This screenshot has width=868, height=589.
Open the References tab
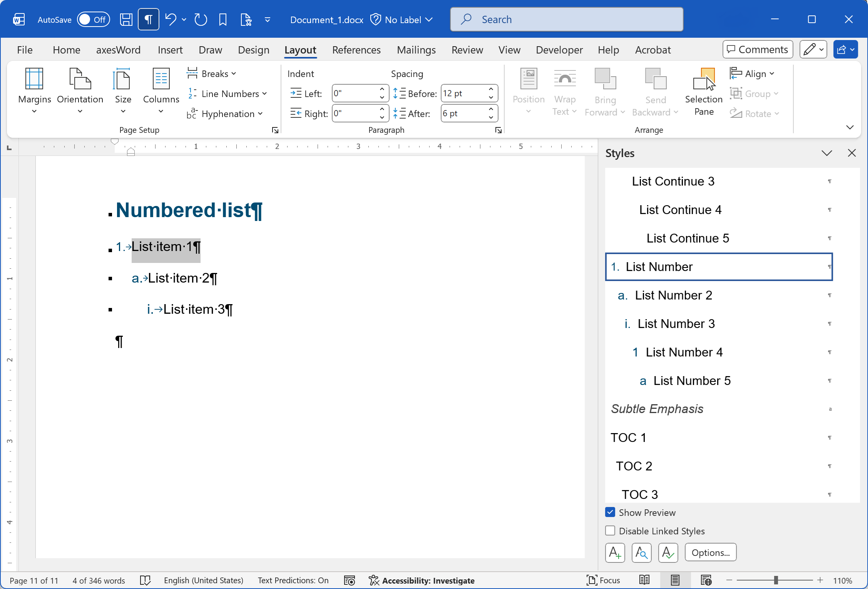click(356, 50)
